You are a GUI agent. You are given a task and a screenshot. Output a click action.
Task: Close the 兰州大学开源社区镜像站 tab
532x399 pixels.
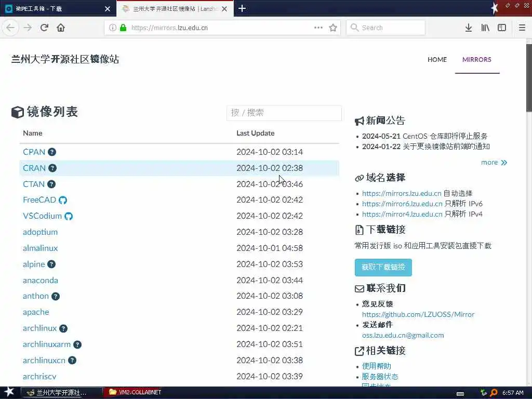(224, 9)
